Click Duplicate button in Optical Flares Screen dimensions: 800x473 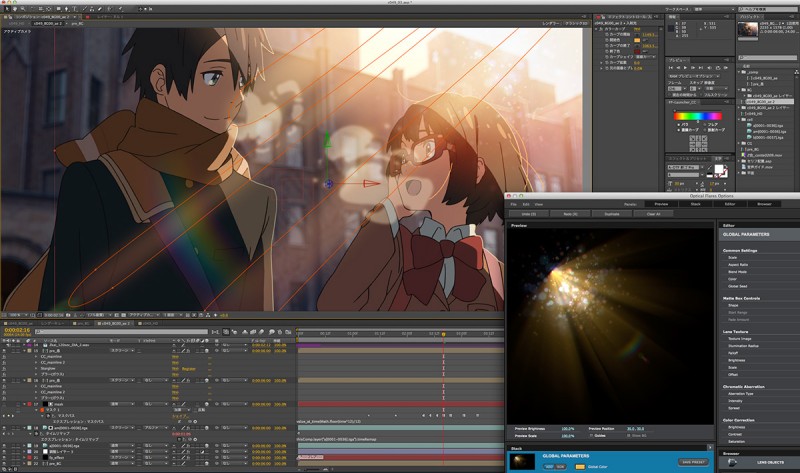612,214
